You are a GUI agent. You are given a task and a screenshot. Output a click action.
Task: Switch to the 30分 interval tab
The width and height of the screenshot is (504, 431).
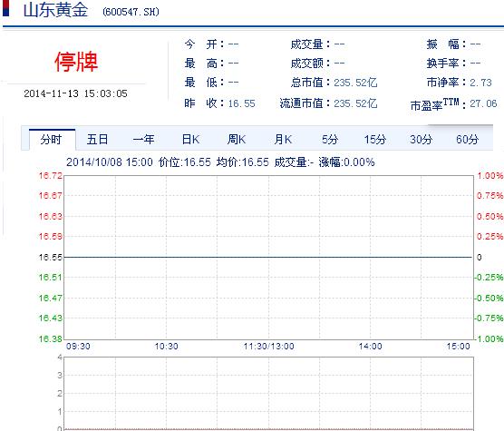click(x=422, y=140)
